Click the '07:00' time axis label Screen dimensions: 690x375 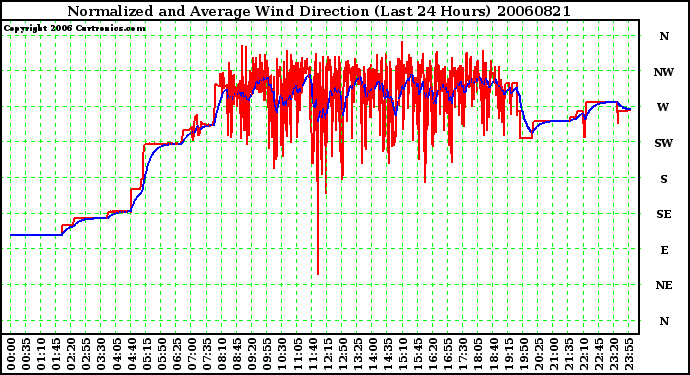point(192,354)
